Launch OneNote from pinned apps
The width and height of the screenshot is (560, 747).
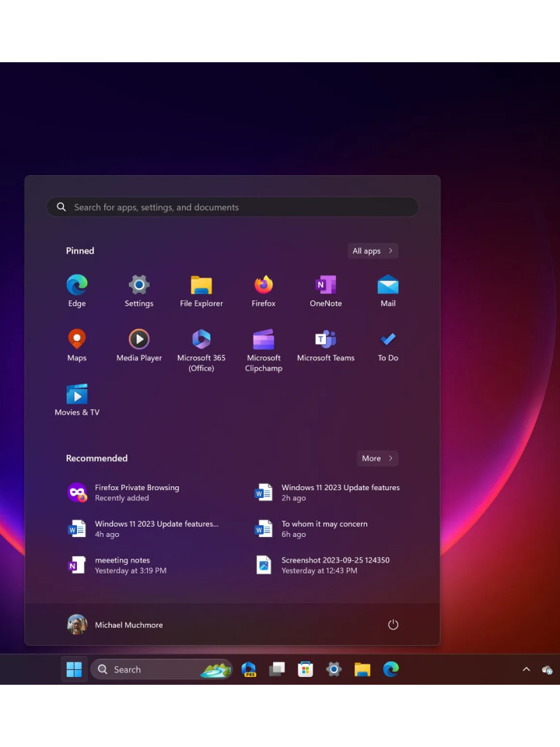(x=326, y=290)
